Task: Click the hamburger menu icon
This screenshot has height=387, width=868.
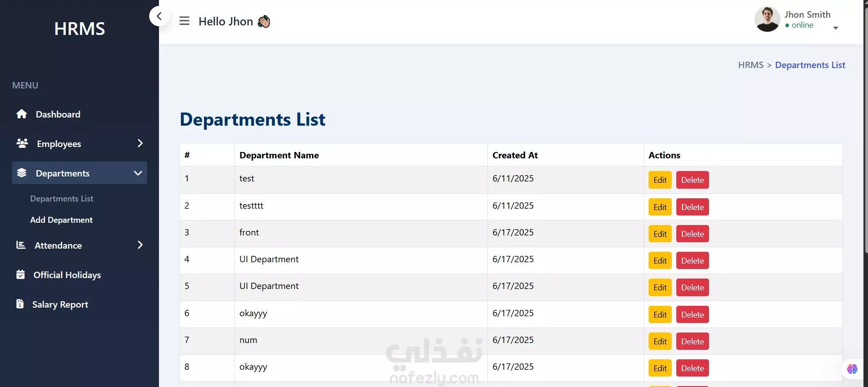Action: point(184,21)
